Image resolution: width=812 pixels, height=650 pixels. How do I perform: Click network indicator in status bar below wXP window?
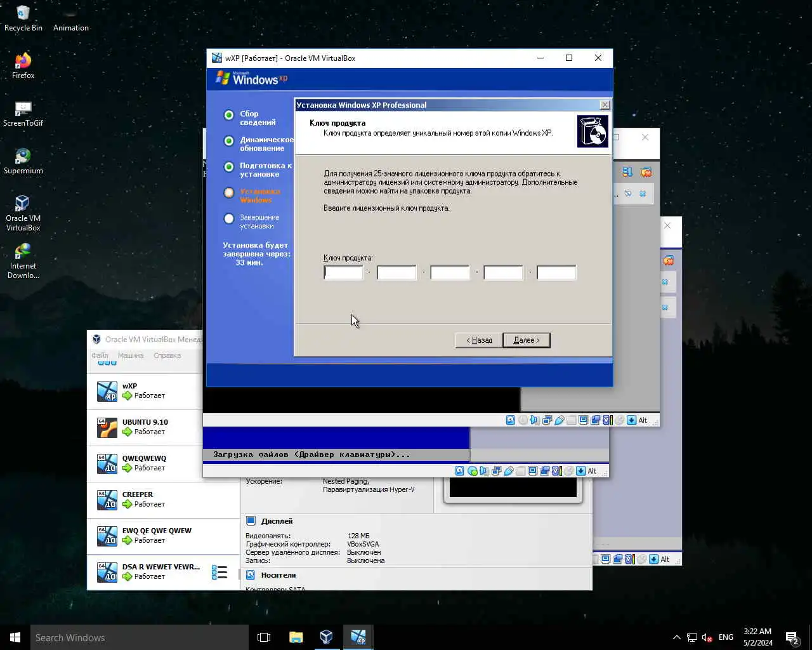point(547,420)
